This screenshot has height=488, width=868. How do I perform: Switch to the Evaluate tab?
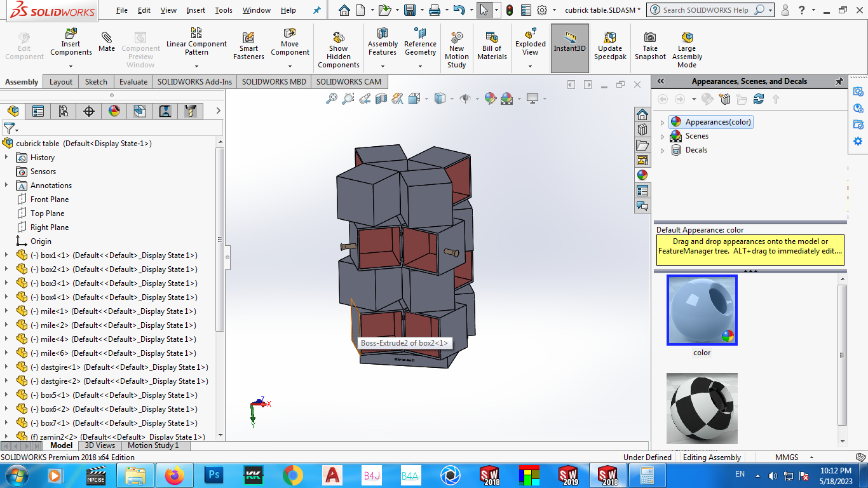(133, 81)
